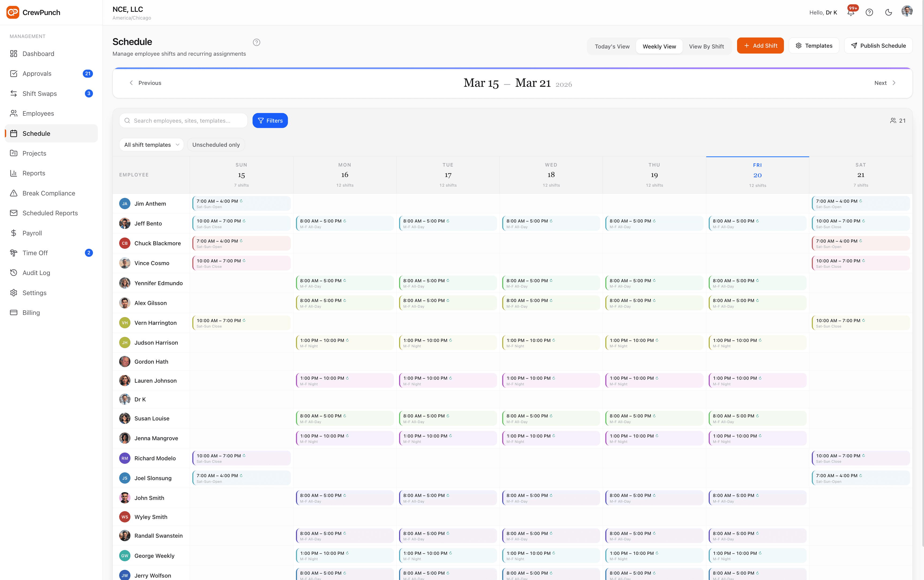Viewport: 924px width, 580px height.
Task: Click the Add Shift button
Action: point(760,45)
